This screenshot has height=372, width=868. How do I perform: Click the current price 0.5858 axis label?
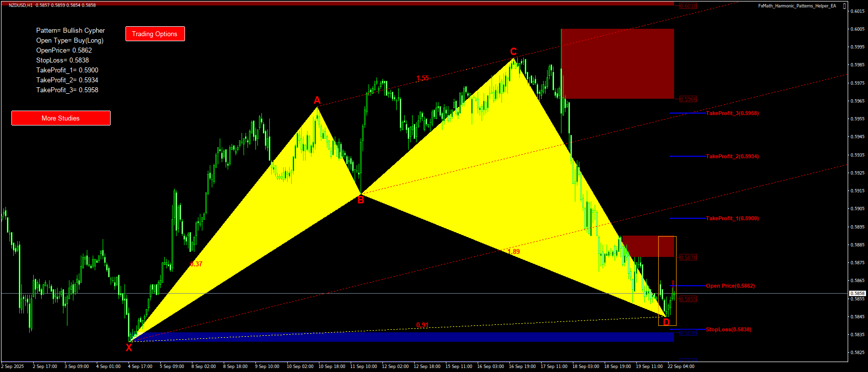pyautogui.click(x=858, y=294)
